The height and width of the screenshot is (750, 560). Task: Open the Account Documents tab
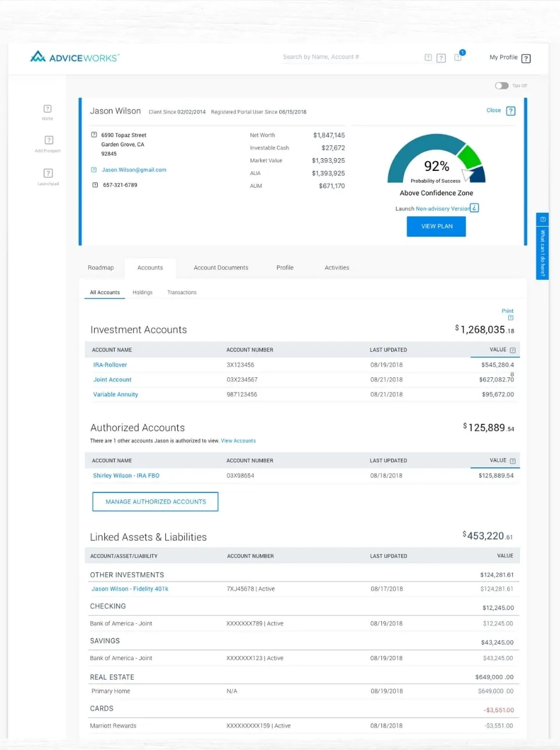point(221,267)
